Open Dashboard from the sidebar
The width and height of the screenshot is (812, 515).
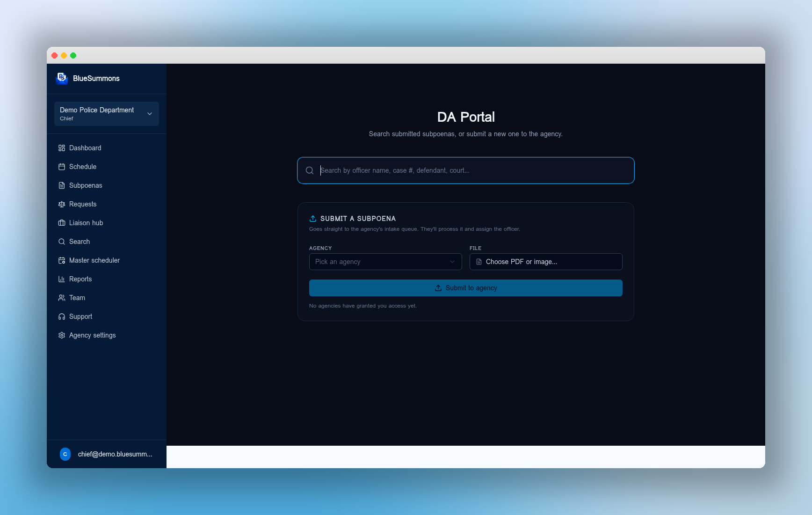click(107, 148)
